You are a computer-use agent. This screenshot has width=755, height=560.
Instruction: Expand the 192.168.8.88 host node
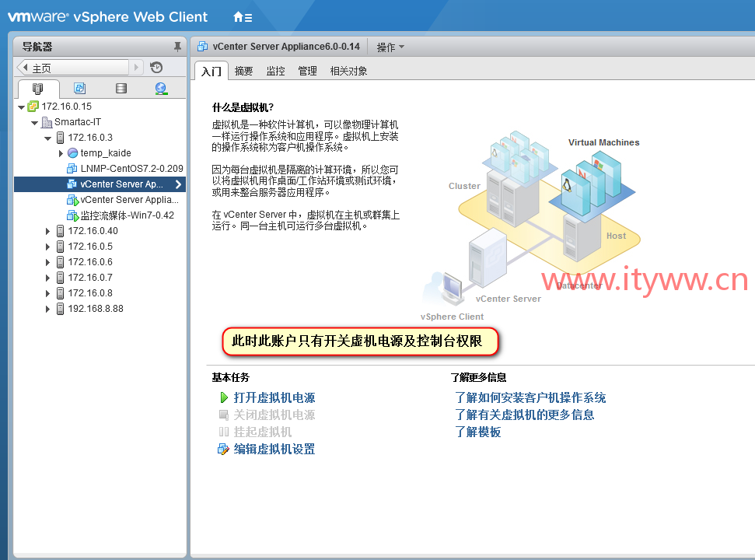(47, 309)
